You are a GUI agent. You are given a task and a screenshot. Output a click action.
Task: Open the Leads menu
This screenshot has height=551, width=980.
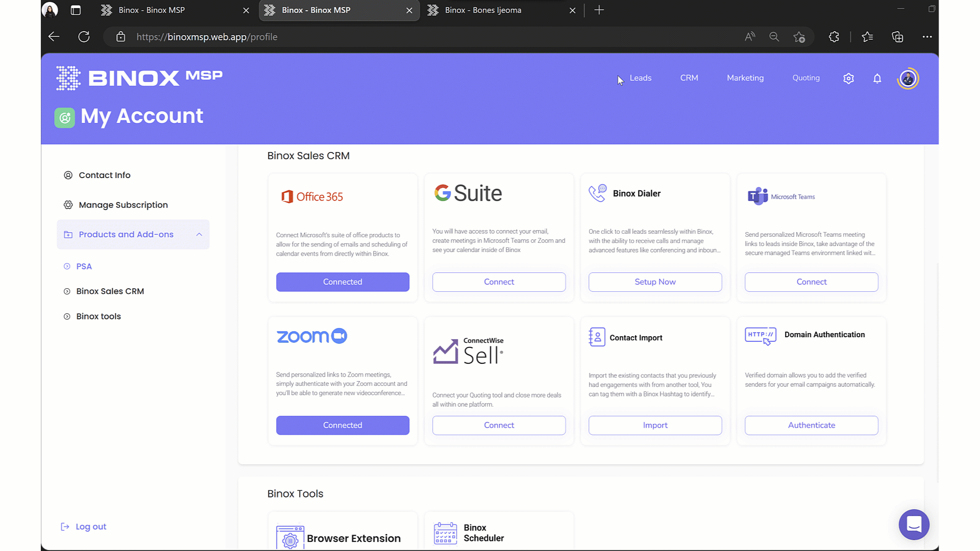click(x=641, y=78)
